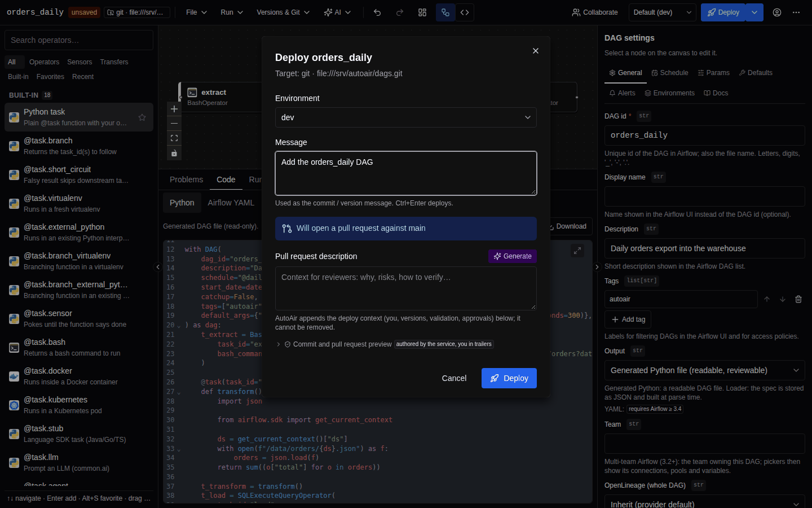
Task: Open the Run menu
Action: (x=232, y=12)
